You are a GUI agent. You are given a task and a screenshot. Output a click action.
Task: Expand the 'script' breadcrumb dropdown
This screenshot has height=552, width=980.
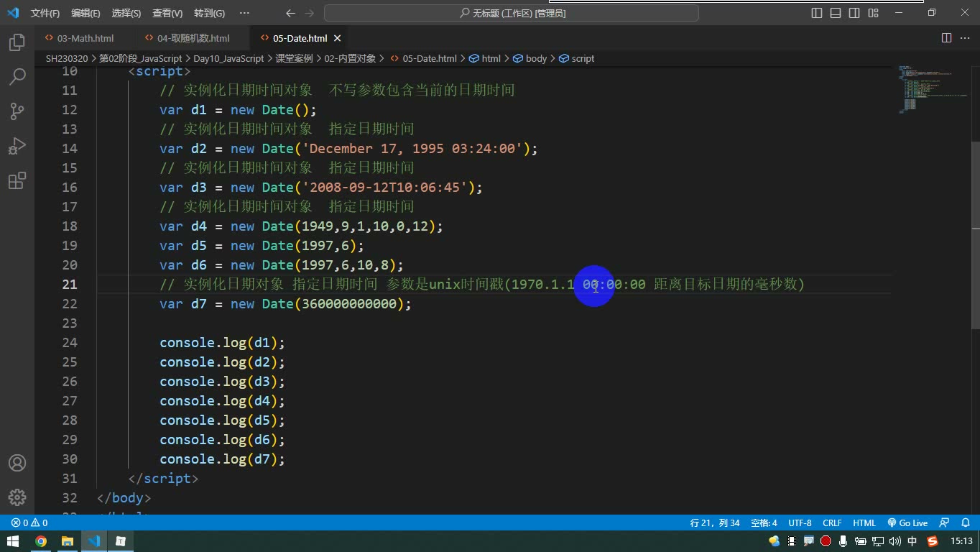click(x=576, y=58)
